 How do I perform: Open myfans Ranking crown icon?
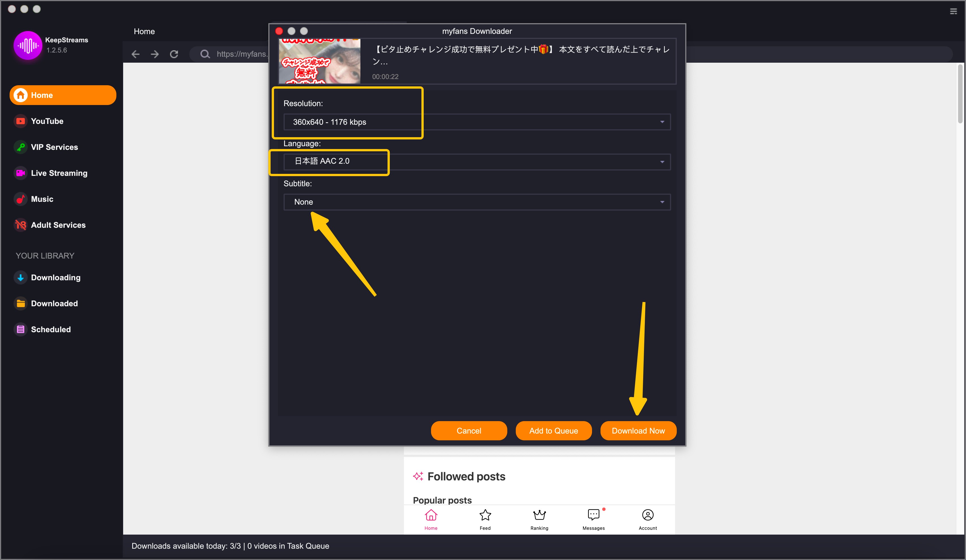539,515
